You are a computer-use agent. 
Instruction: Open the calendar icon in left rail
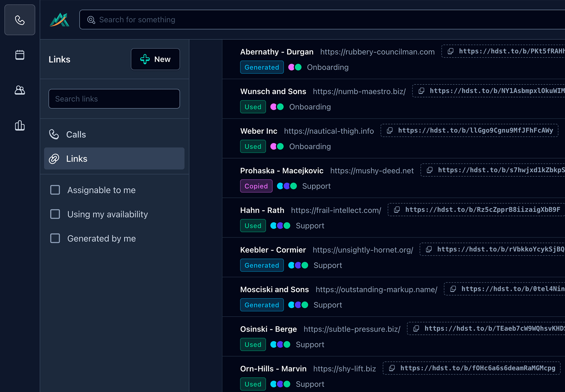tap(20, 55)
